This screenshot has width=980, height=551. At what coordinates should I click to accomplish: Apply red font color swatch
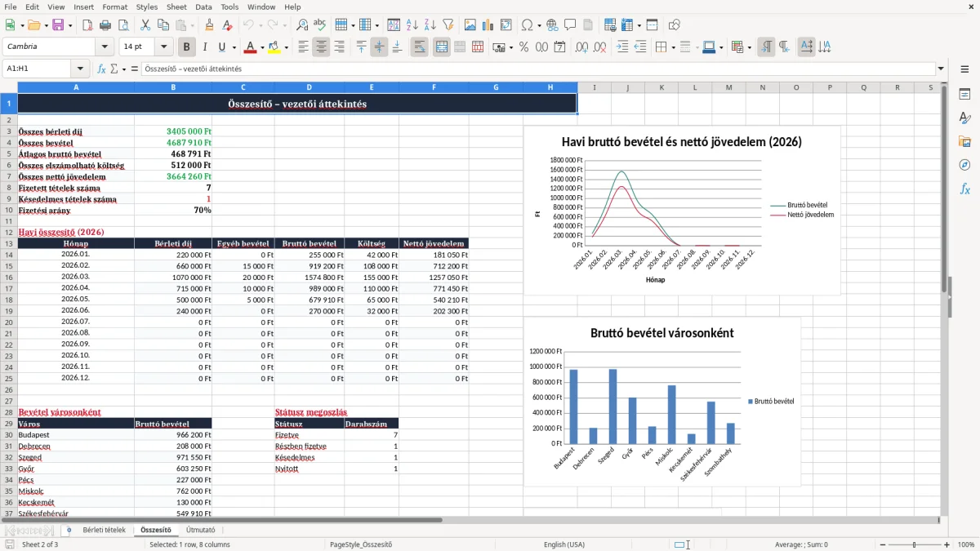click(250, 47)
